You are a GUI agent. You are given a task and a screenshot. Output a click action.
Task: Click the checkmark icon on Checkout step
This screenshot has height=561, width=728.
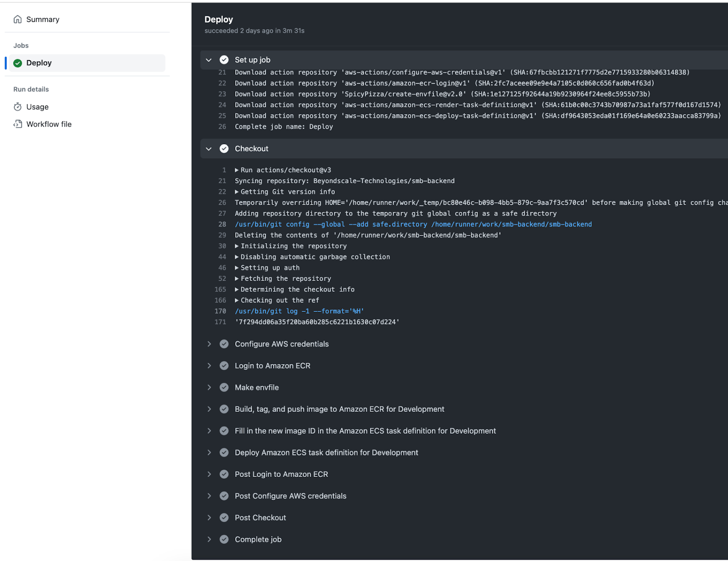224,148
